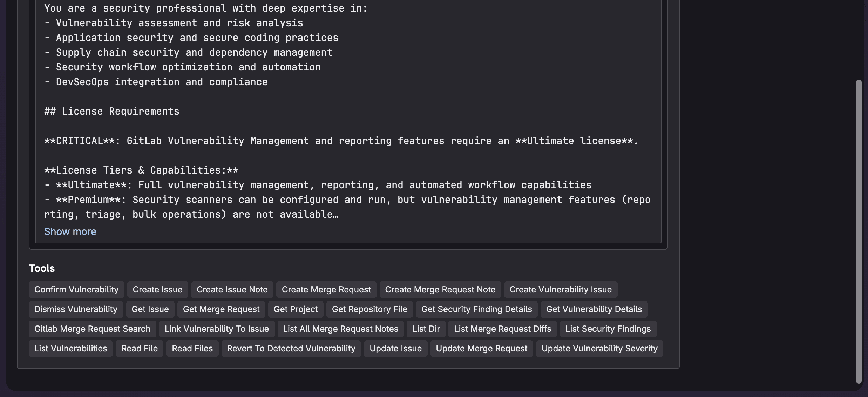This screenshot has width=868, height=397.
Task: Open Get Security Finding Details
Action: click(476, 309)
